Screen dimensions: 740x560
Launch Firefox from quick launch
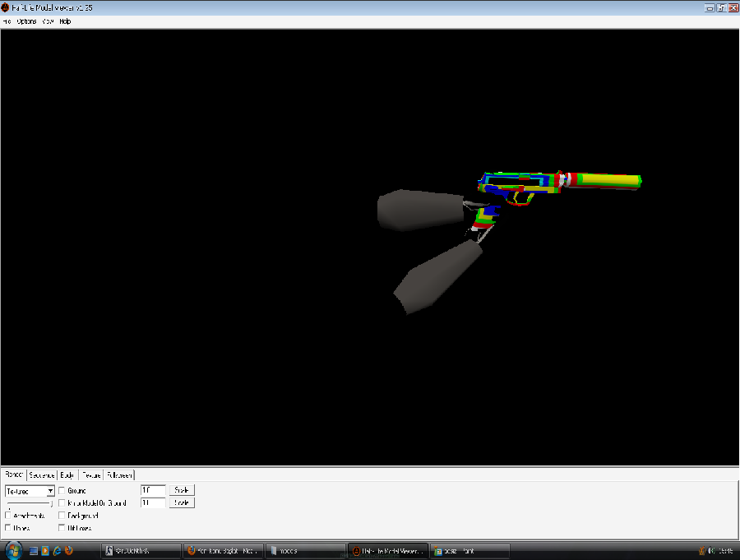[68, 550]
